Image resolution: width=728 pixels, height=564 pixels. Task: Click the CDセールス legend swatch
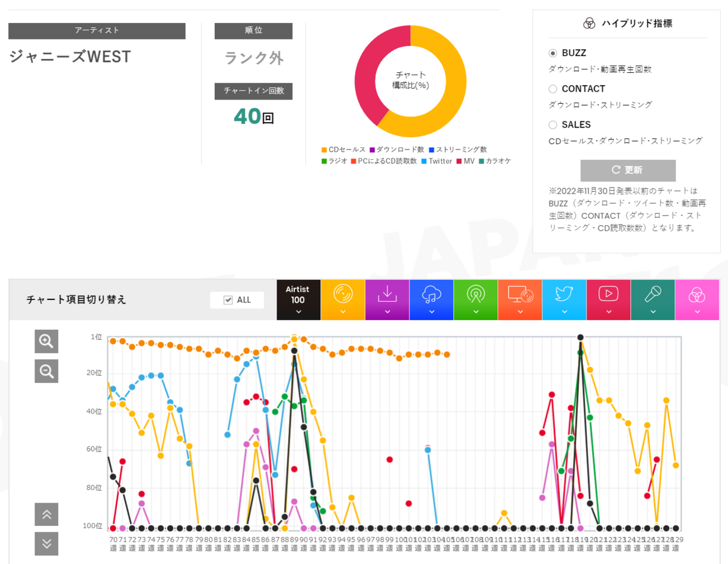pyautogui.click(x=325, y=149)
